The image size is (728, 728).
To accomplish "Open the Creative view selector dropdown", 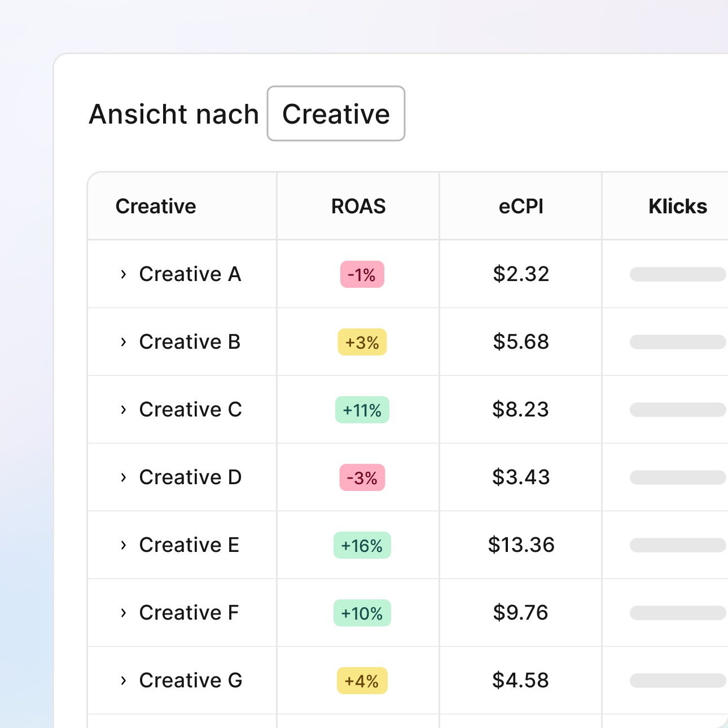I will (x=336, y=113).
